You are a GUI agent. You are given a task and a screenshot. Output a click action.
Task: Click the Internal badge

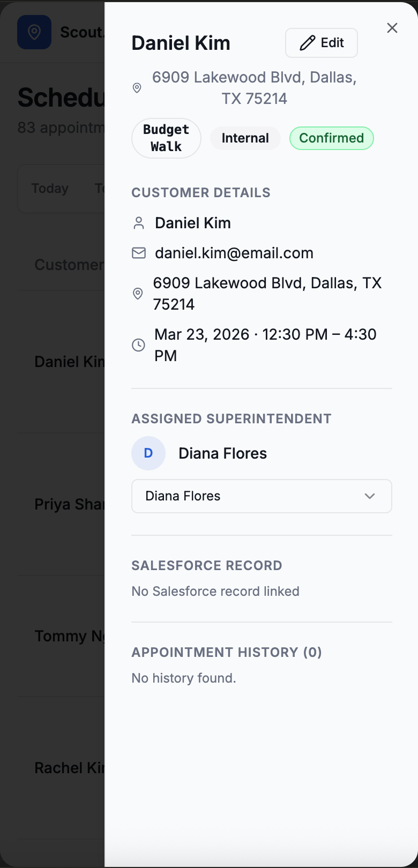coord(245,138)
